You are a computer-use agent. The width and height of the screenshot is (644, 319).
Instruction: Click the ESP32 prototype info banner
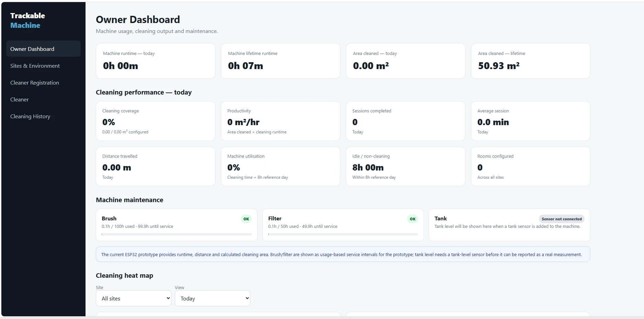click(343, 254)
